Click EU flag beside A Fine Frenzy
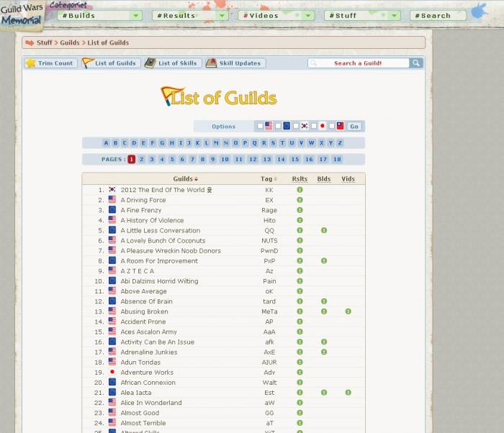The width and height of the screenshot is (504, 433). click(x=112, y=210)
